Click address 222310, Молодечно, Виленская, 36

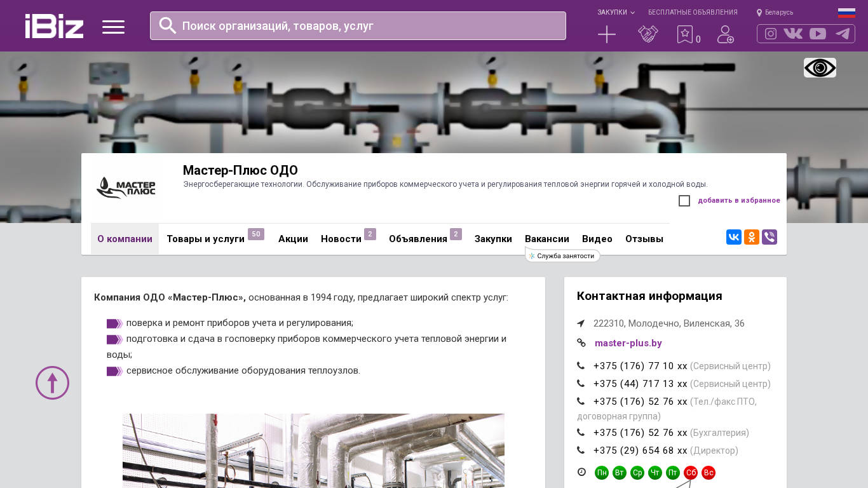click(669, 323)
